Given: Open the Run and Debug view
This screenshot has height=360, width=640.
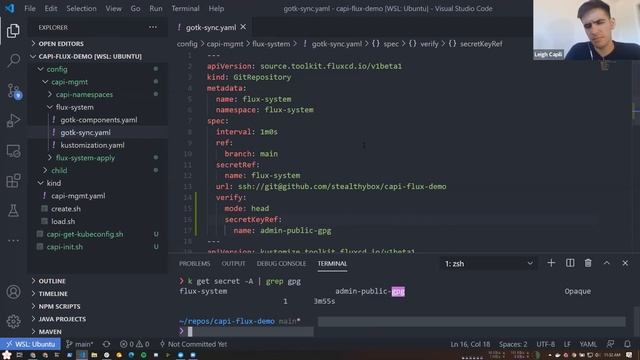Looking at the screenshot, I should tap(13, 121).
